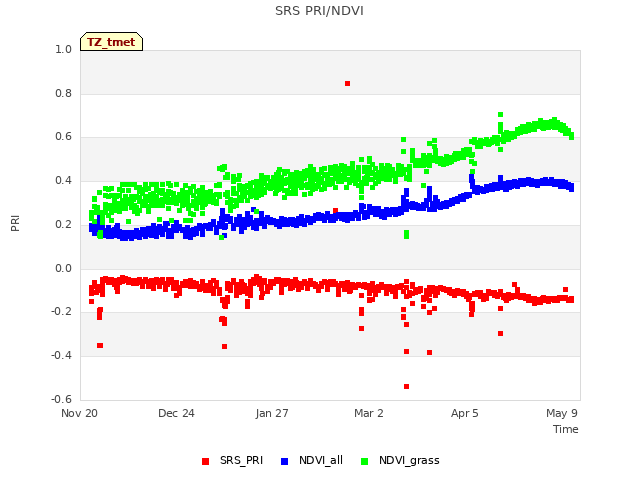The image size is (640, 480).
Task: Click the Jan 27 x-axis tick
Action: 272,413
